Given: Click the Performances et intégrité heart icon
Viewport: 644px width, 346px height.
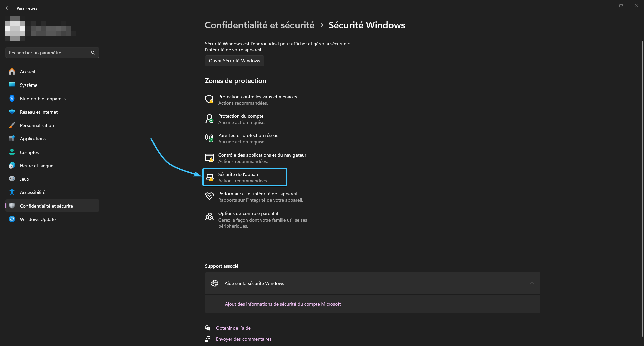Looking at the screenshot, I should pyautogui.click(x=209, y=196).
